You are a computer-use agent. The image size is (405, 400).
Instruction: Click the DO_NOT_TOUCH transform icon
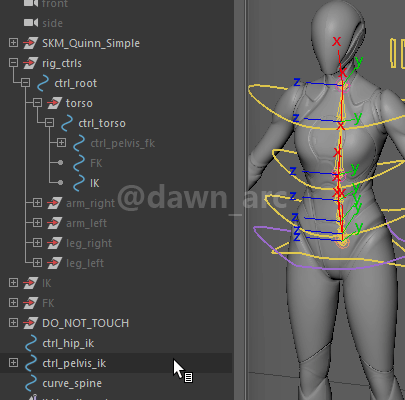click(x=31, y=323)
